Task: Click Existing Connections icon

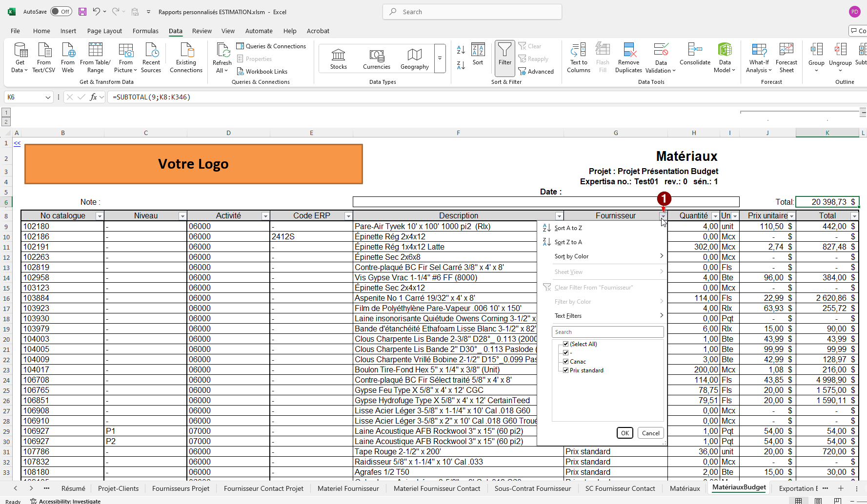Action: coord(186,50)
